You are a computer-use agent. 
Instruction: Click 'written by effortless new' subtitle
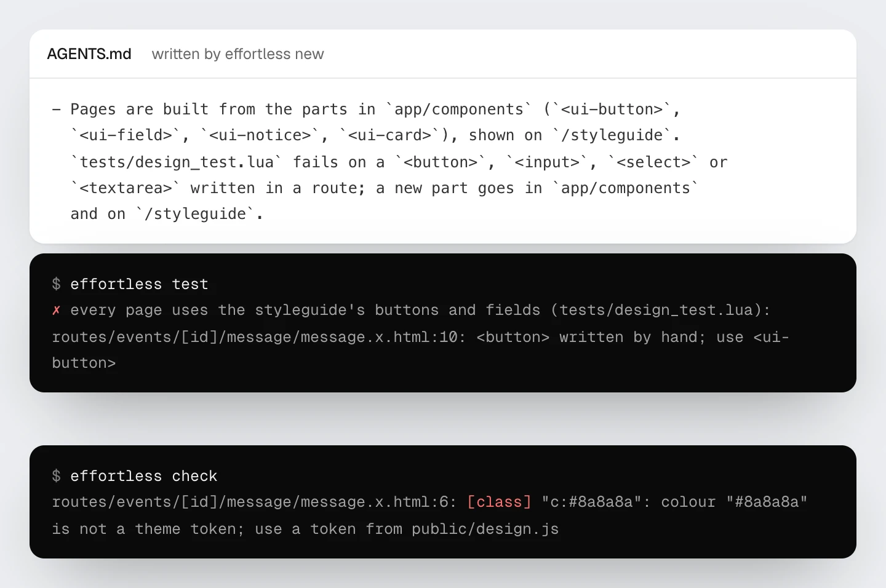pos(237,54)
